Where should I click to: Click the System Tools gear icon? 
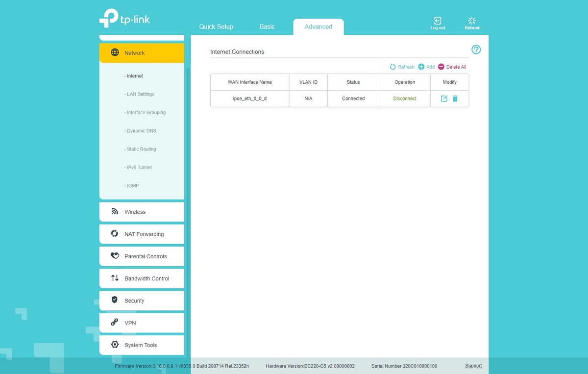coord(115,345)
